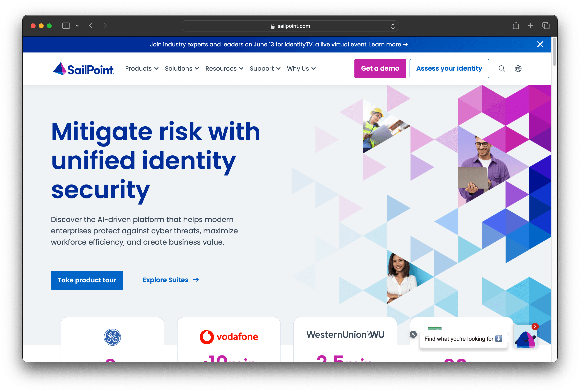Open the Why Us menu
Viewport: 580px width, 392px height.
click(x=301, y=69)
